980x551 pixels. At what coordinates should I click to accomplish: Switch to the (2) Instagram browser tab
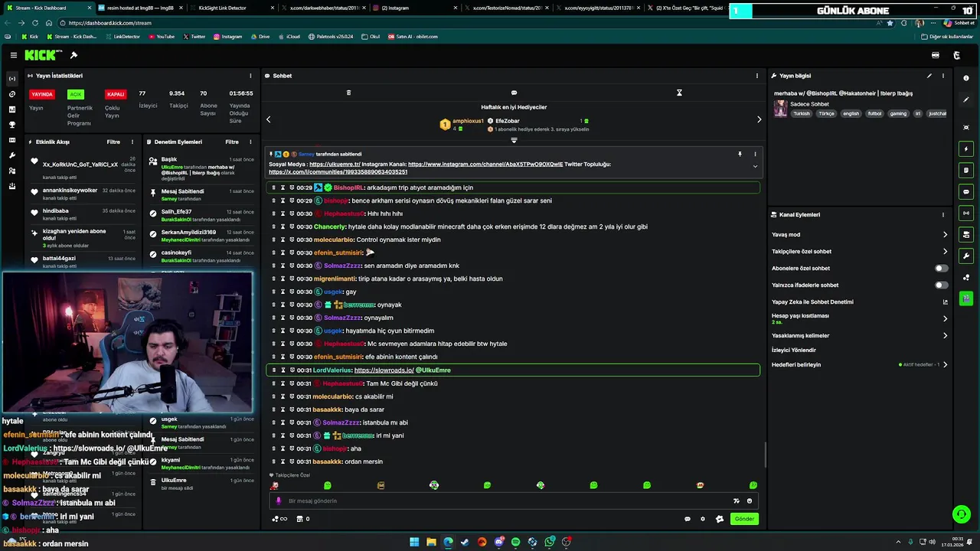[x=413, y=8]
